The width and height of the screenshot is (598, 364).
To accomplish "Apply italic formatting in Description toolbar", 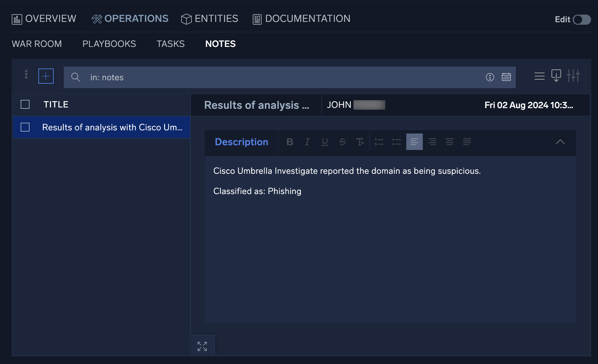I will (307, 142).
